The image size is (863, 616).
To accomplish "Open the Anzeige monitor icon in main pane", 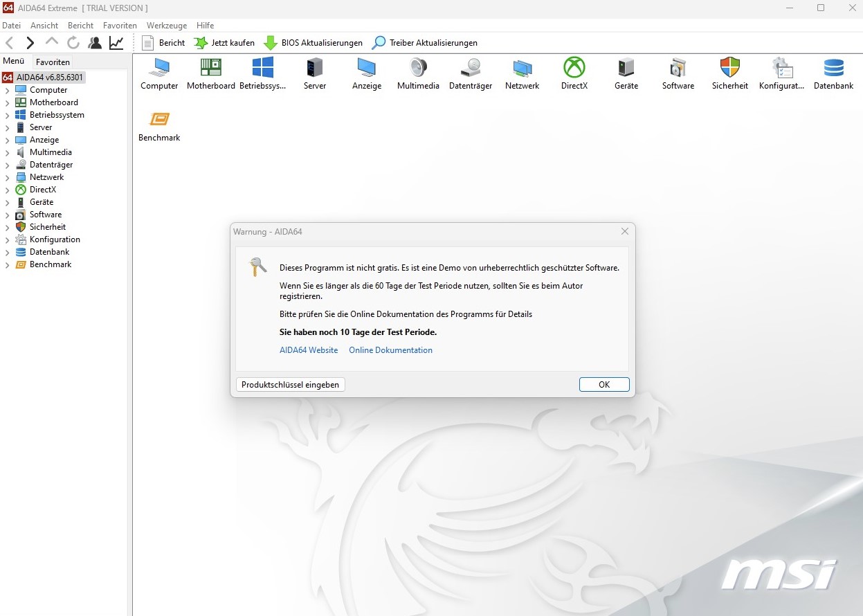I will [x=367, y=68].
